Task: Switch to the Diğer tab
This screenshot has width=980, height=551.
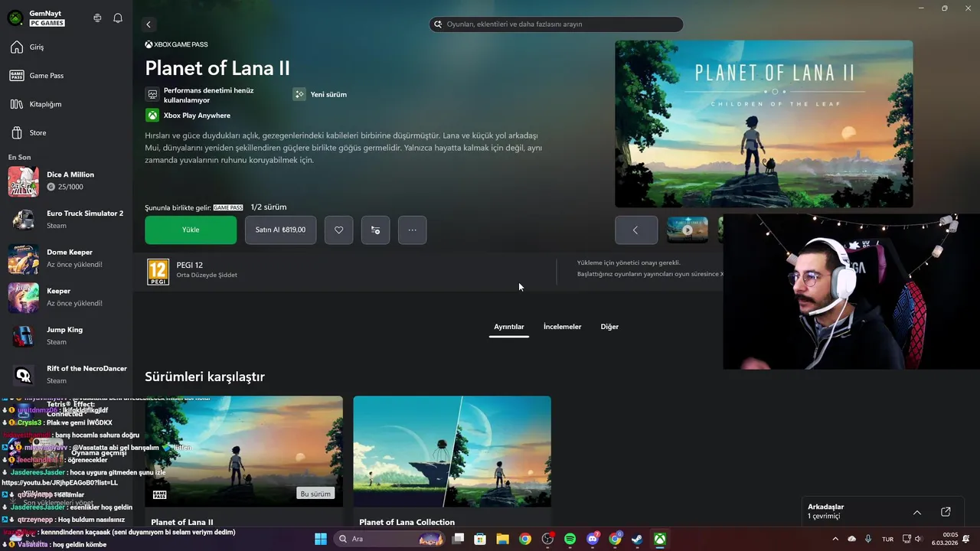Action: (x=609, y=327)
